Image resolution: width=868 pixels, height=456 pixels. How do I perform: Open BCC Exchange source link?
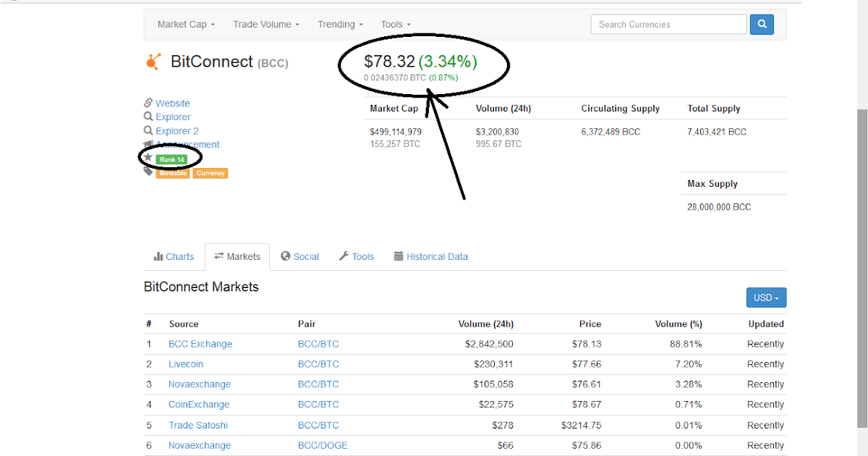click(200, 344)
